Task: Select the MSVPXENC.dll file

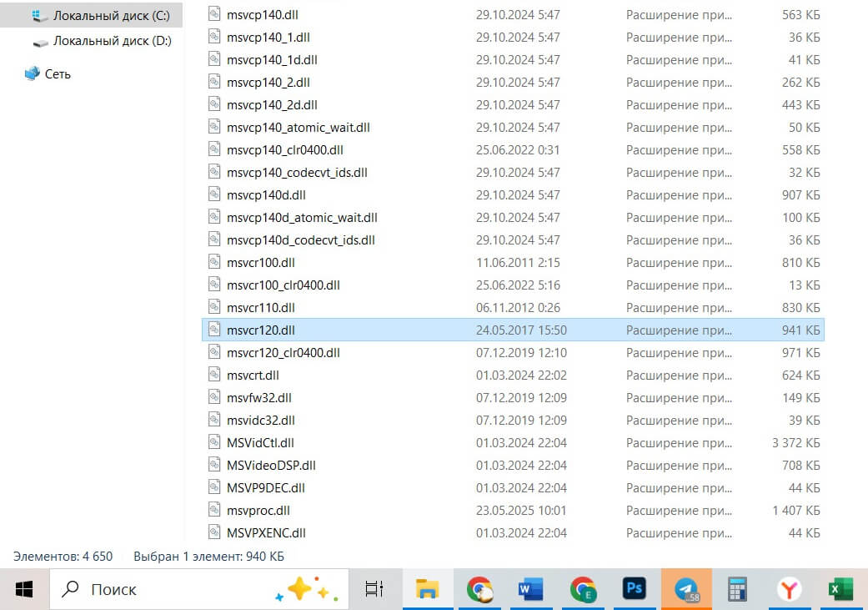Action: (266, 533)
